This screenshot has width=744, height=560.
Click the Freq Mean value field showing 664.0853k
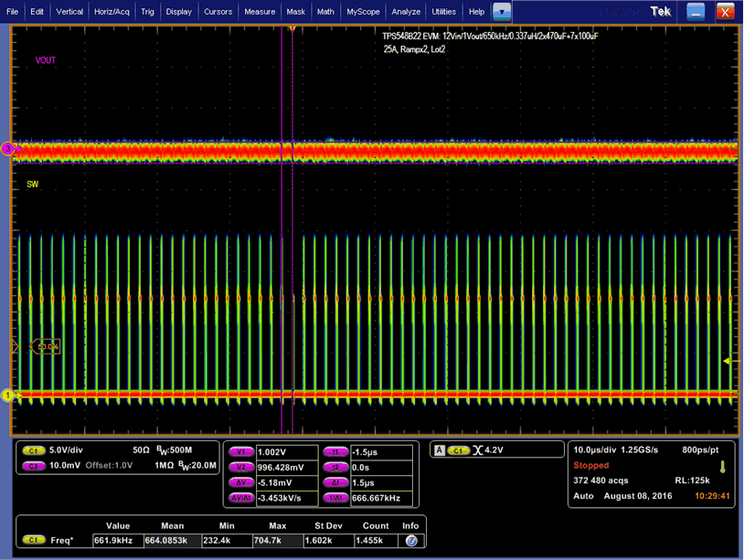click(174, 539)
